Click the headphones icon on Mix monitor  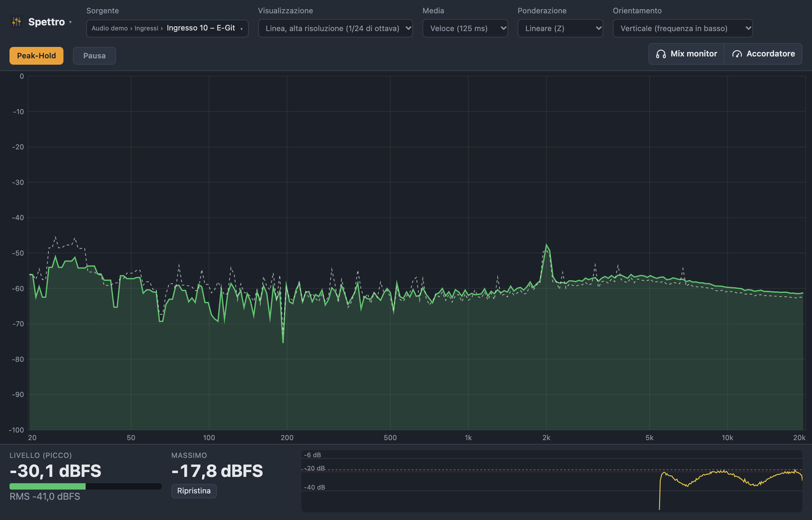pos(661,54)
